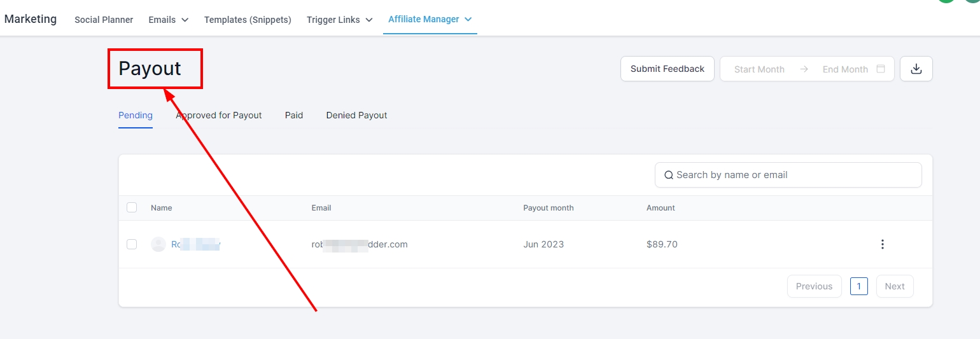The height and width of the screenshot is (339, 980).
Task: Click the calendar icon in date range
Action: coord(881,69)
